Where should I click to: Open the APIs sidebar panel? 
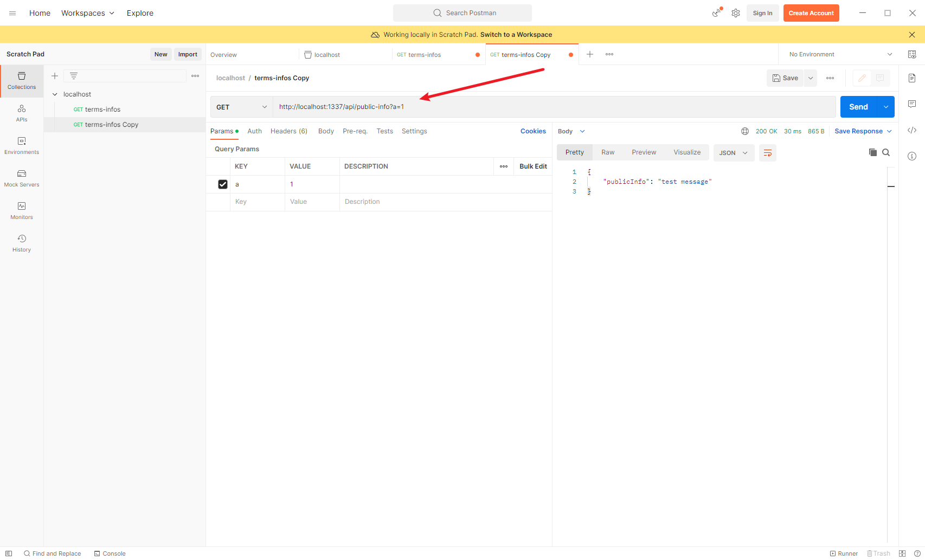(22, 113)
